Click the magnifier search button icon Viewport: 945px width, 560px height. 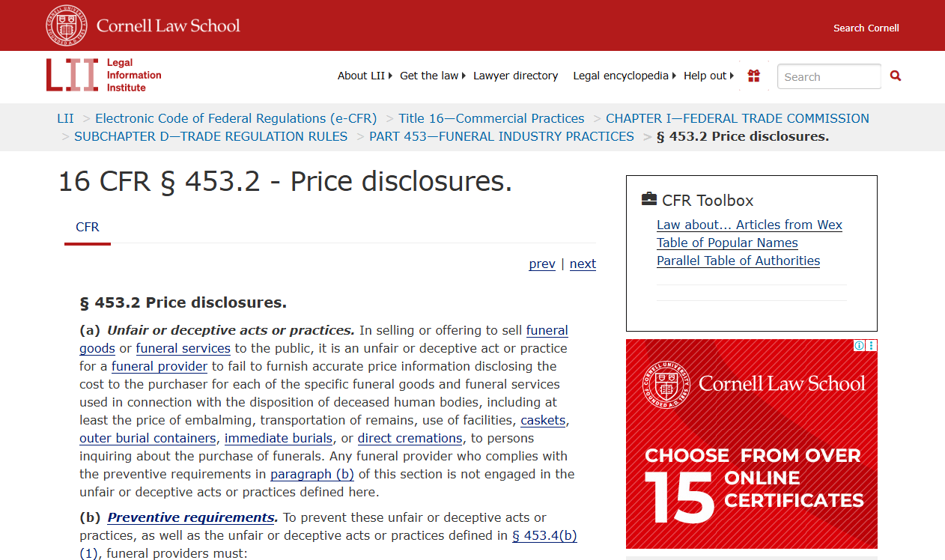click(x=896, y=76)
